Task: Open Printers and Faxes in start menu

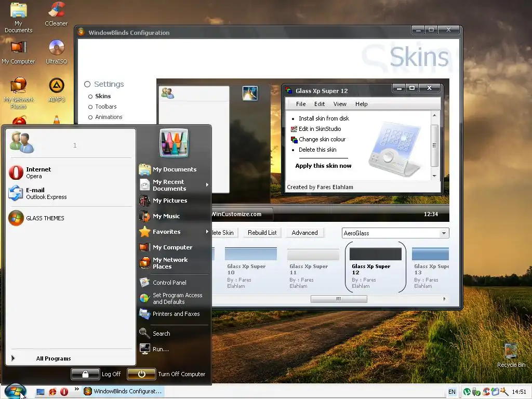Action: (x=174, y=314)
